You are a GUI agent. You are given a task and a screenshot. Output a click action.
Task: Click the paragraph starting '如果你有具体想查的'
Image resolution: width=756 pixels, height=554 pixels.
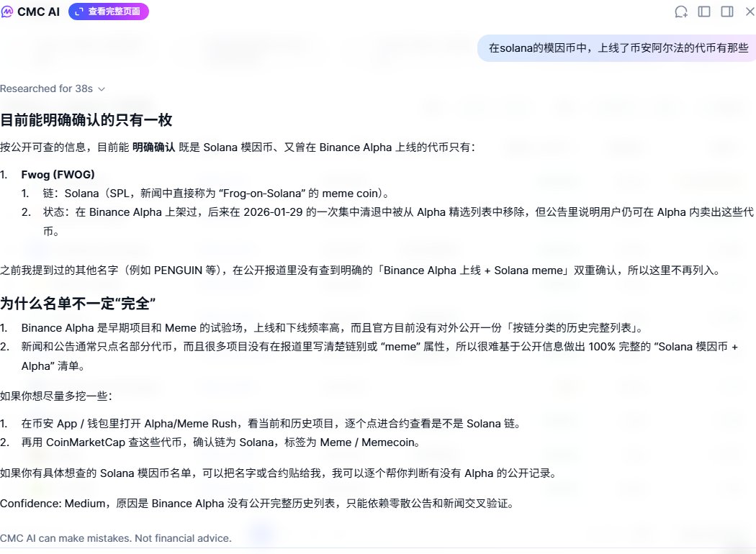(279, 473)
